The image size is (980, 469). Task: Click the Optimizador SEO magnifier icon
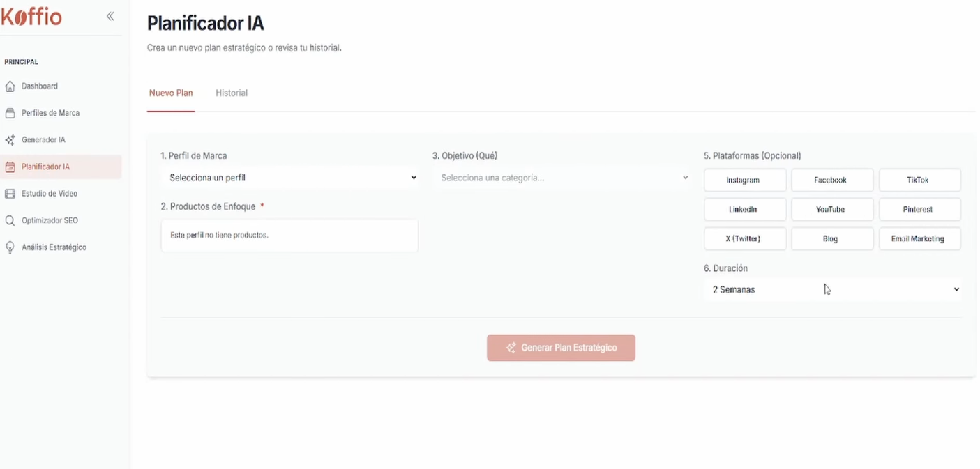[x=10, y=220]
